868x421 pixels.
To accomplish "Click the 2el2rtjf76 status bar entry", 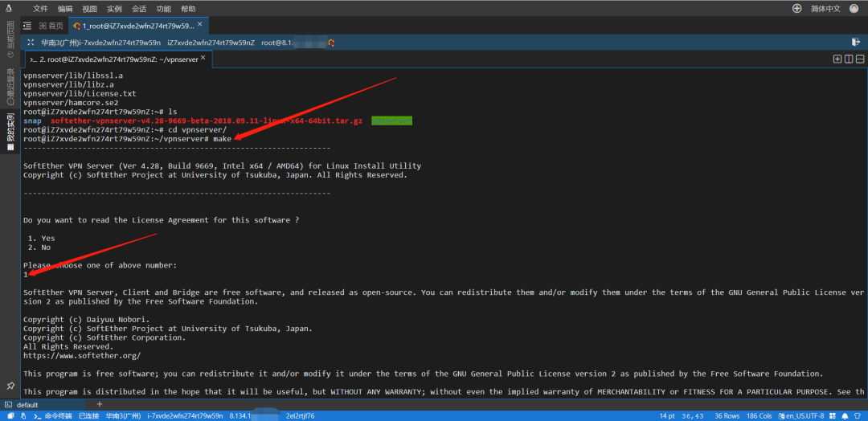I will (300, 415).
